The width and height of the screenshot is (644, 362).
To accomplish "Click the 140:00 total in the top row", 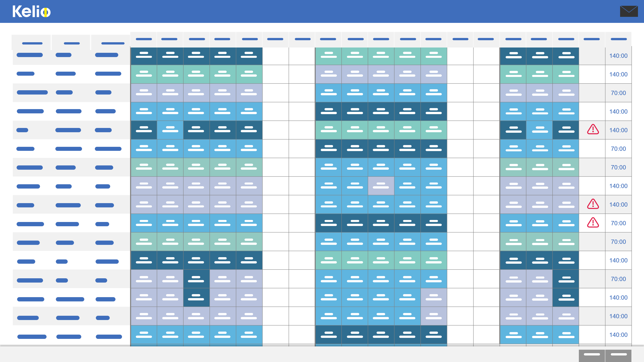I will [618, 56].
